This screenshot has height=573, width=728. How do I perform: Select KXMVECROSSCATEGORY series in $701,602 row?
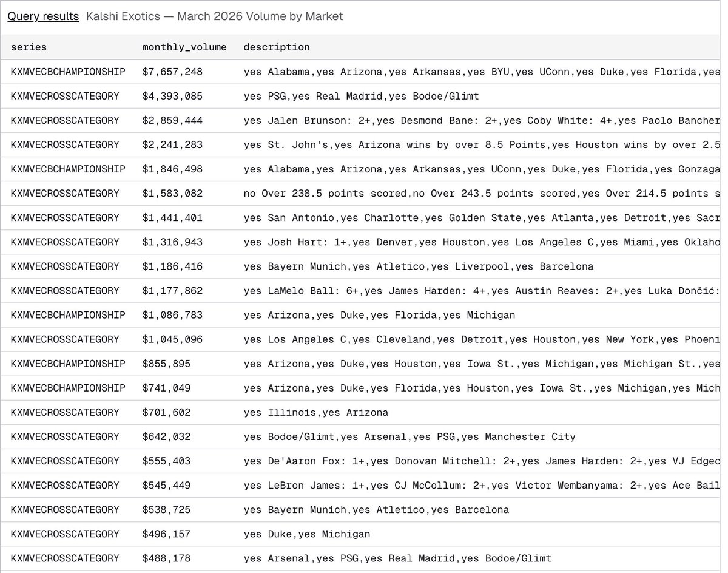click(65, 412)
